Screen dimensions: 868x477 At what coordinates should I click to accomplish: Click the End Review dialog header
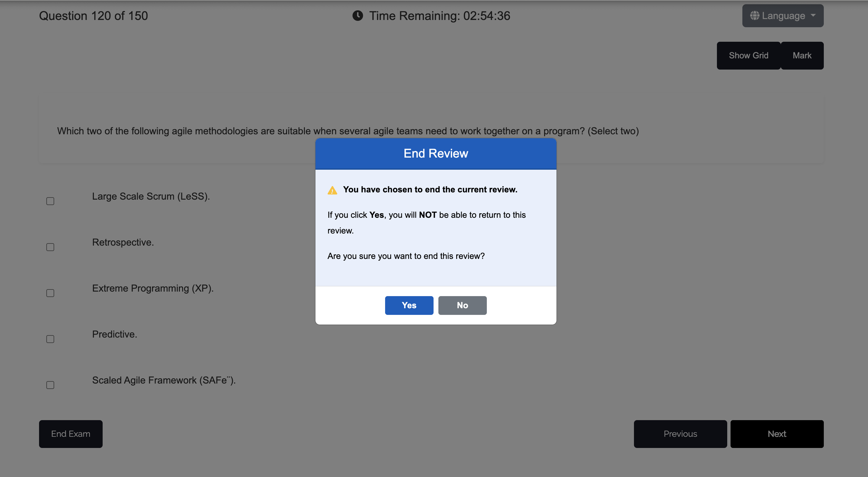pyautogui.click(x=435, y=153)
